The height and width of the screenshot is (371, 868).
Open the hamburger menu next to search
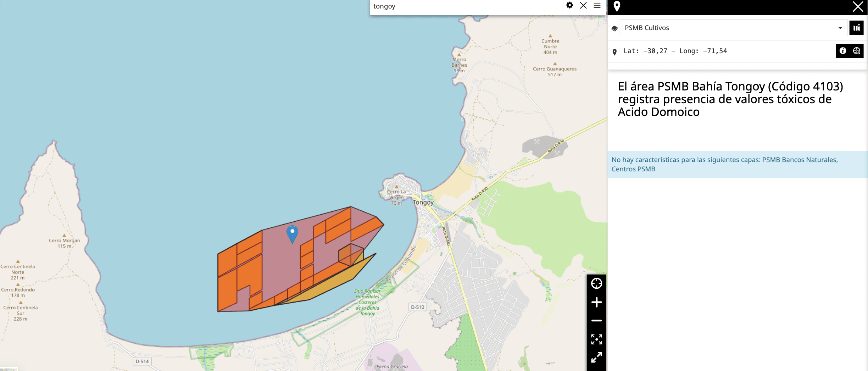click(x=597, y=5)
